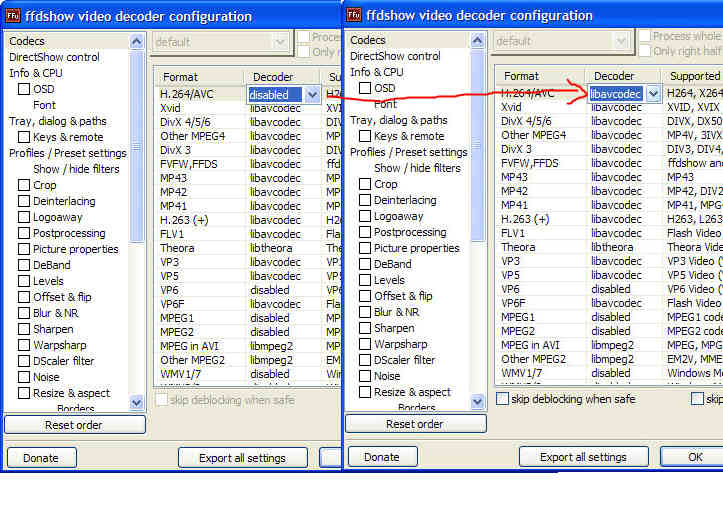Image resolution: width=723 pixels, height=506 pixels.
Task: Click sidebar scroll-up arrow in right window
Action: coord(477,41)
